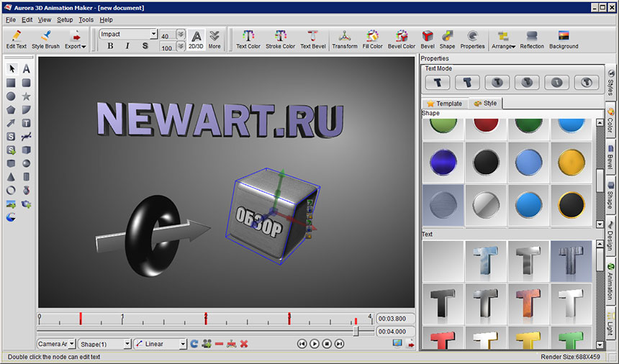Image resolution: width=619 pixels, height=364 pixels.
Task: Click the timeline slider handle
Action: (x=356, y=331)
